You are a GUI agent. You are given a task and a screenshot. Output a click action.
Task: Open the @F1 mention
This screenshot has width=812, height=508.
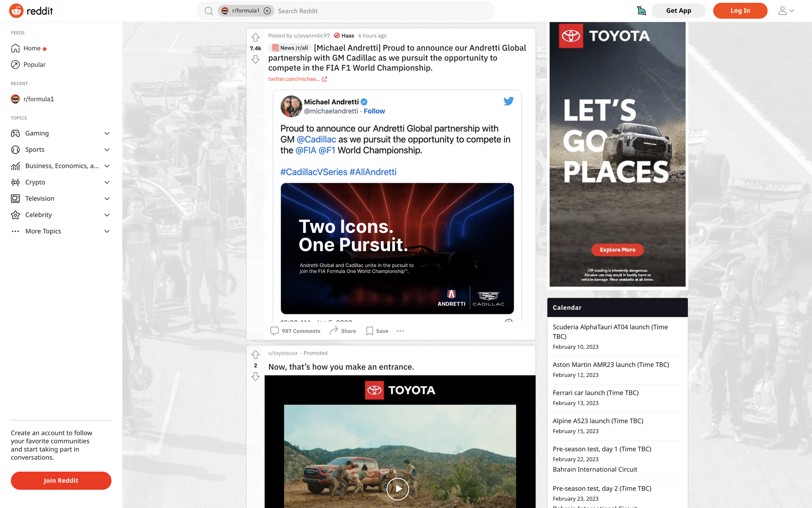click(327, 150)
